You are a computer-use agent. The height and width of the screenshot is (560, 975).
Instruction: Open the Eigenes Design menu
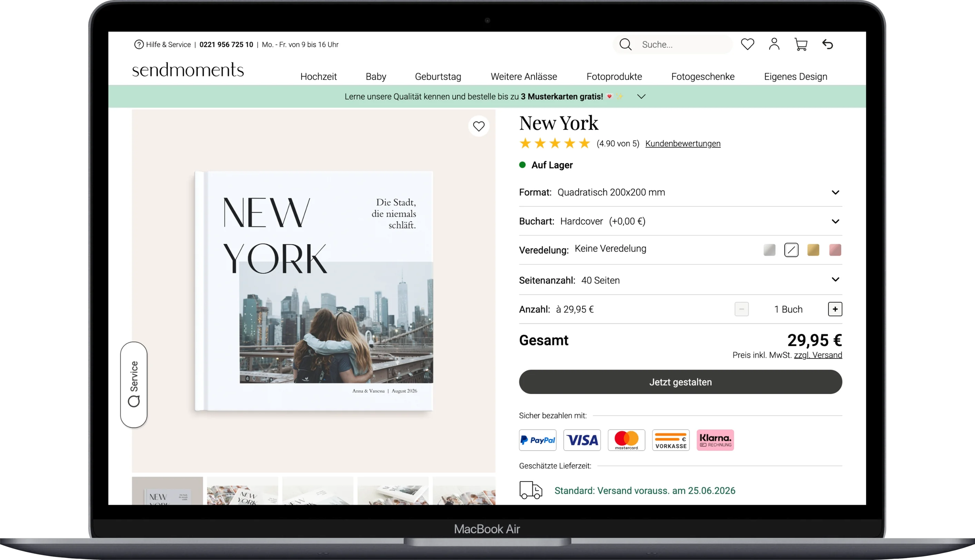[795, 77]
